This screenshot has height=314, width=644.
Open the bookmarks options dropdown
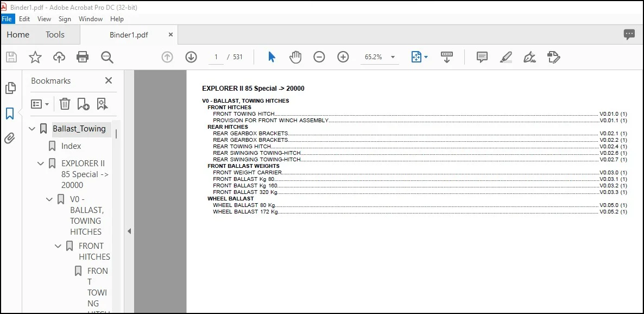pos(40,104)
